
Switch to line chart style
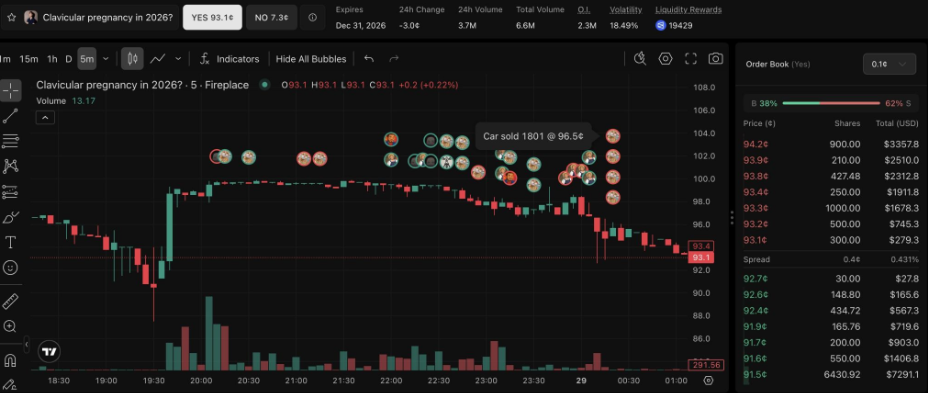(157, 59)
